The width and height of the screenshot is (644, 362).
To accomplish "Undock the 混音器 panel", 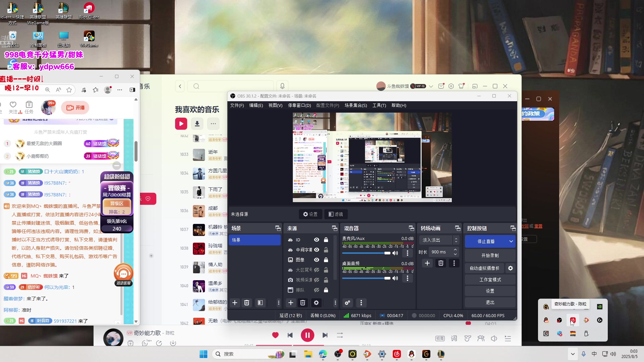I will pyautogui.click(x=411, y=228).
